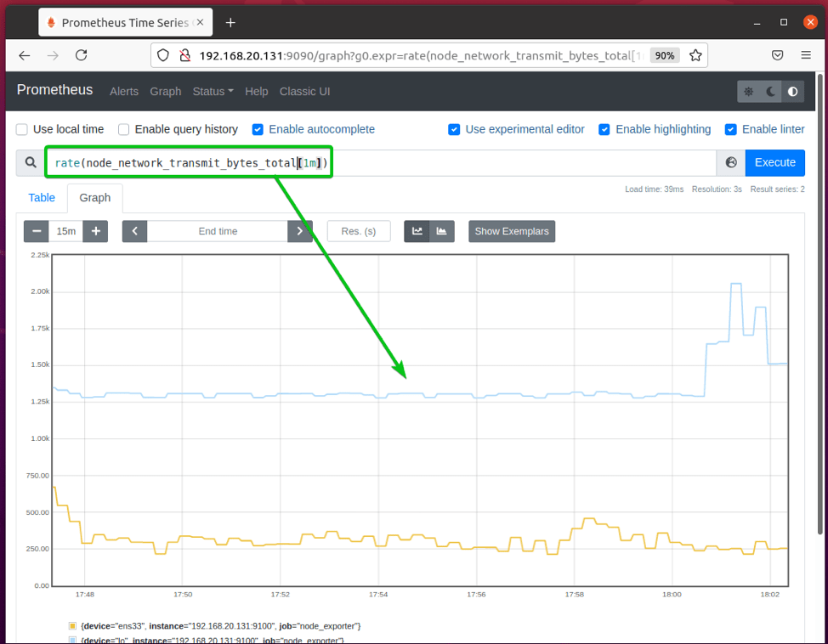Image resolution: width=828 pixels, height=644 pixels.
Task: Open metrics explorer globe icon
Action: click(x=731, y=162)
